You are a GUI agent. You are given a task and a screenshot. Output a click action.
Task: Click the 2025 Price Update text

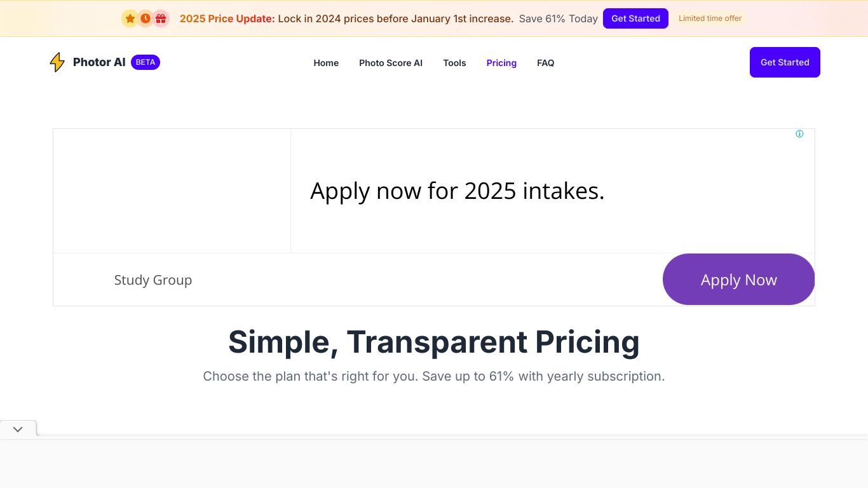tap(227, 18)
